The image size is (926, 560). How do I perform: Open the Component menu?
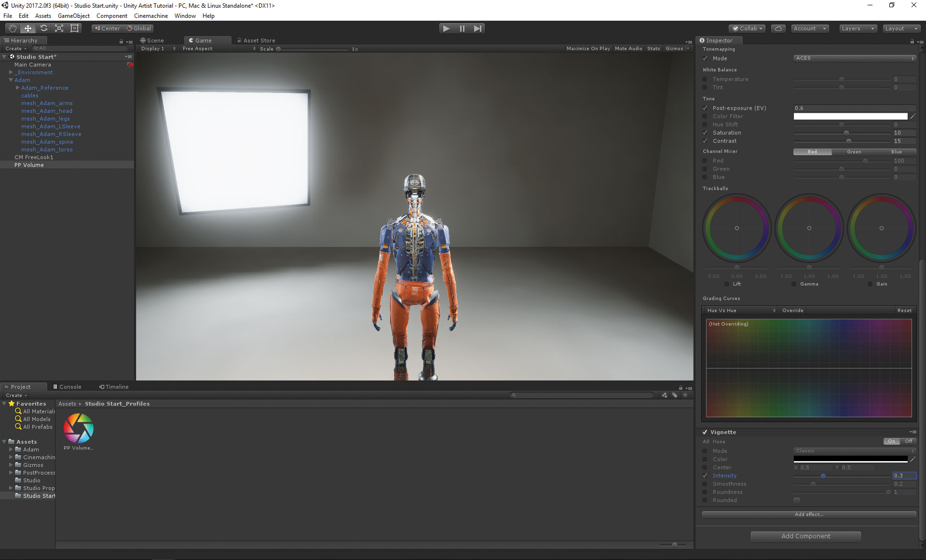[112, 16]
